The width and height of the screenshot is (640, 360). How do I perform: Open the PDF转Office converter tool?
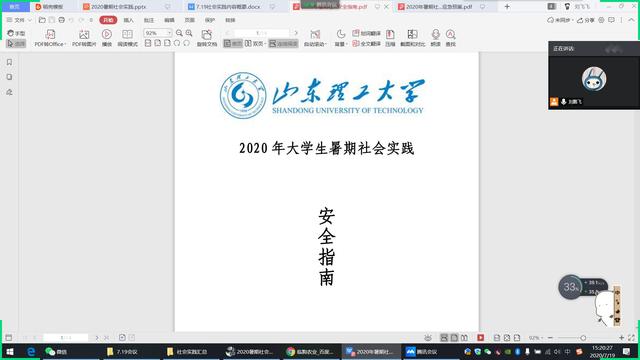coord(50,38)
